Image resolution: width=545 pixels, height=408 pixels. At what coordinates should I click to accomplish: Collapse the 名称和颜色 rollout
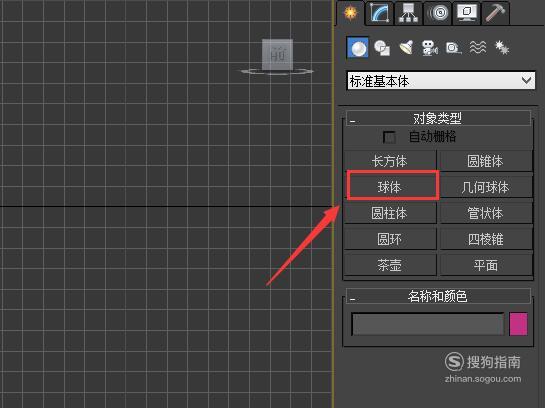pyautogui.click(x=438, y=296)
